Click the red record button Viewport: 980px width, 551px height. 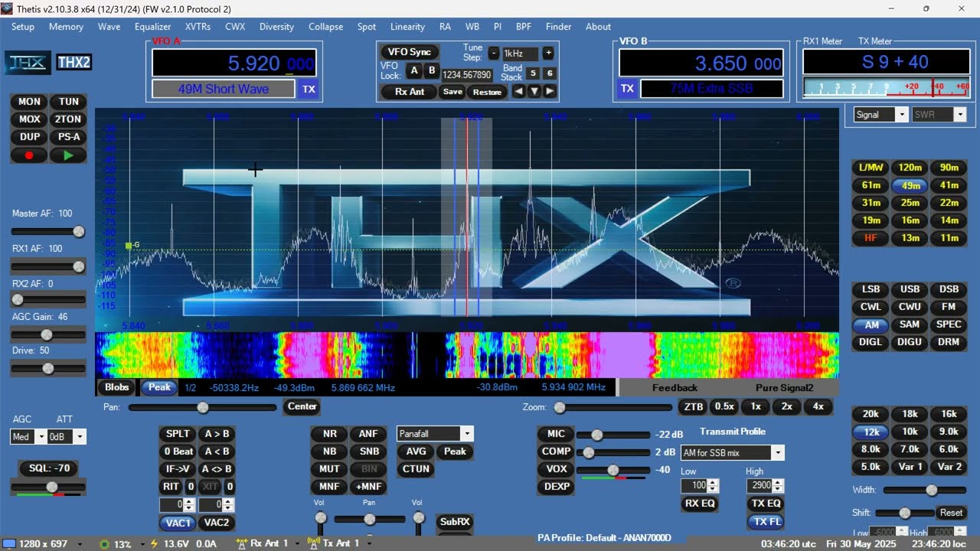[x=29, y=155]
